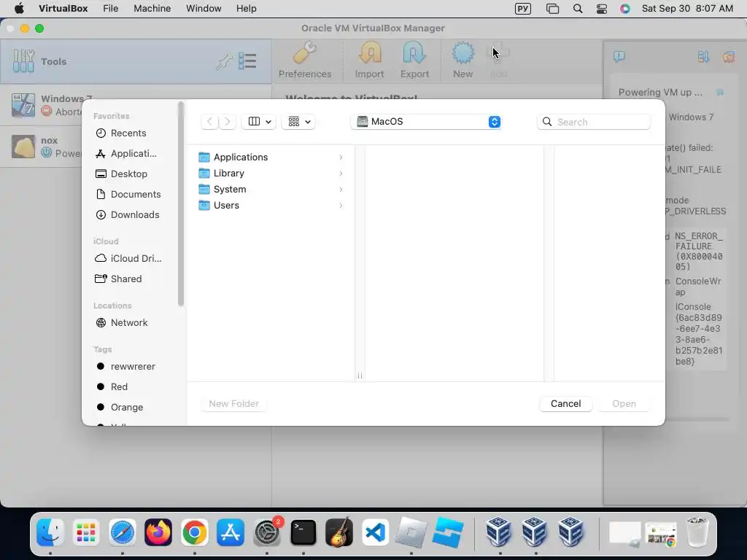Click the Siri icon in menu bar
The height and width of the screenshot is (560, 747).
[x=625, y=9]
